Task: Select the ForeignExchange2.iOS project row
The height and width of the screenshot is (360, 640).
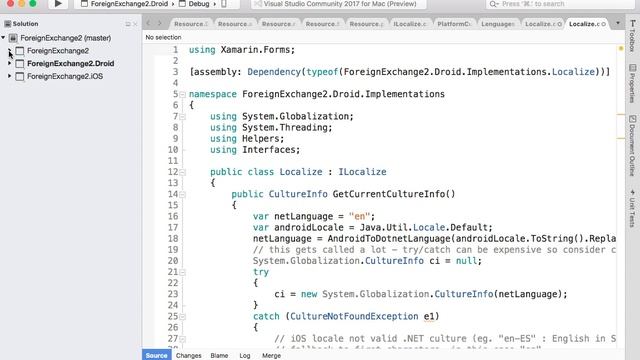Action: coord(70,76)
